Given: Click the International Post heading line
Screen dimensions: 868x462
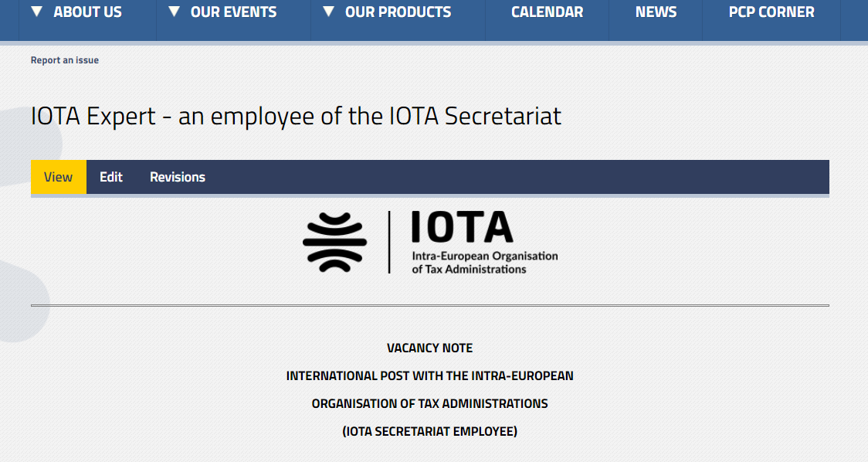Looking at the screenshot, I should point(429,376).
